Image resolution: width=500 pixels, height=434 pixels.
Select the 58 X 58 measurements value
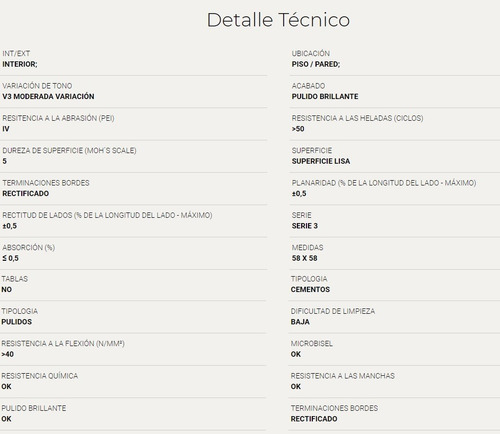(x=304, y=258)
